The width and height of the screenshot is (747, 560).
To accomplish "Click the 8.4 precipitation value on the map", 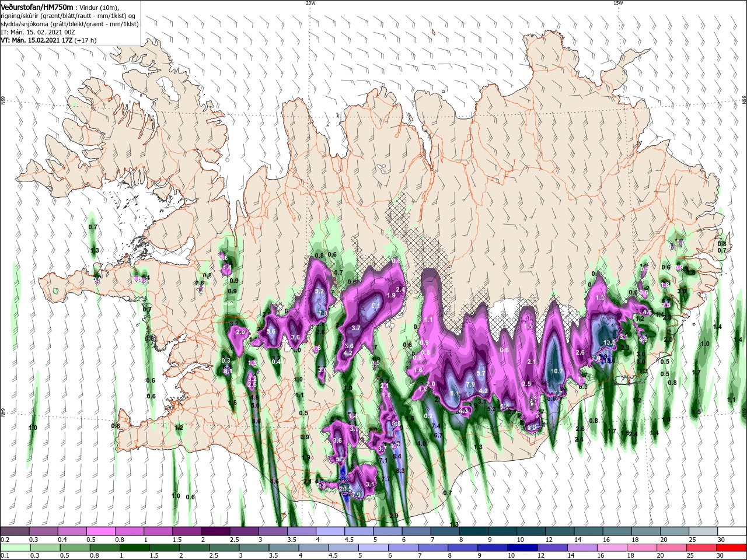I will click(397, 456).
